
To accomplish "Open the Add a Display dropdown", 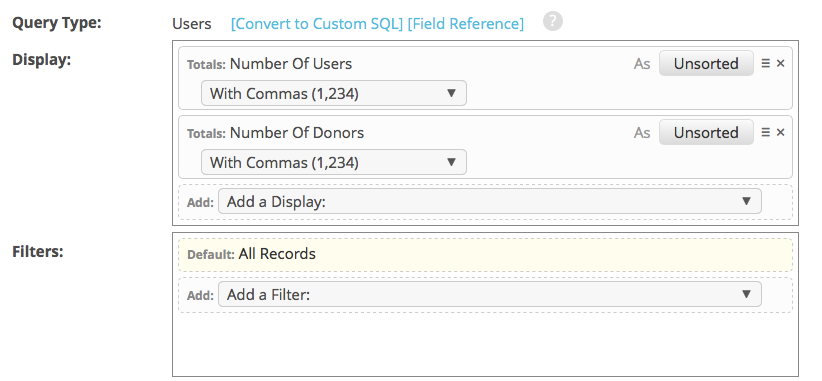I will [490, 202].
